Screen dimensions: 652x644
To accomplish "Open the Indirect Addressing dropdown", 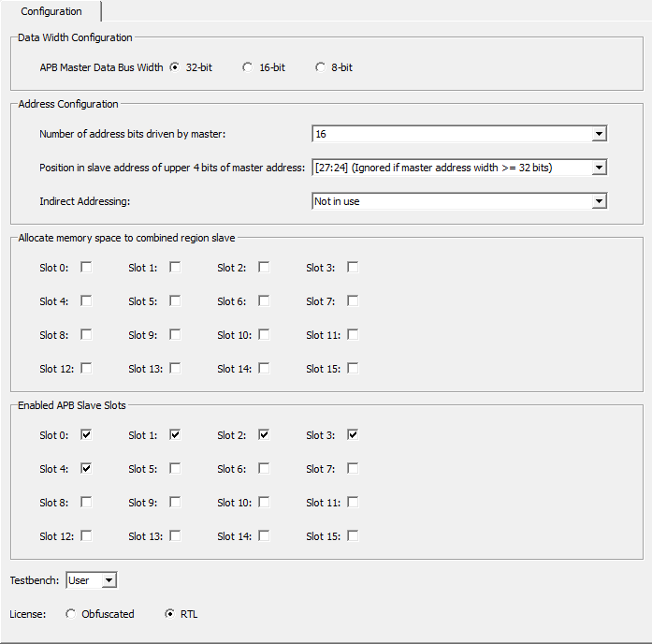I will coord(600,201).
